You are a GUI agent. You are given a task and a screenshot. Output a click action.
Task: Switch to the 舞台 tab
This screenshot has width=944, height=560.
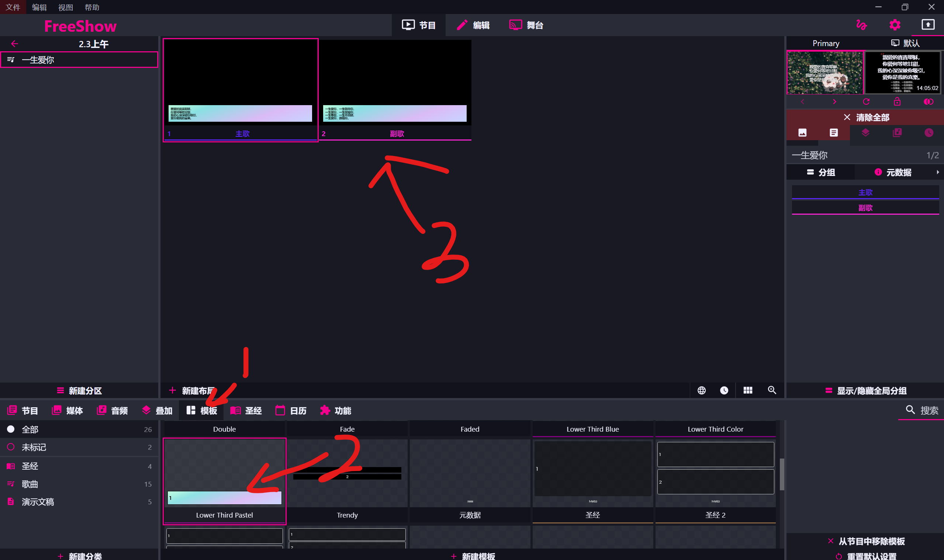526,25
